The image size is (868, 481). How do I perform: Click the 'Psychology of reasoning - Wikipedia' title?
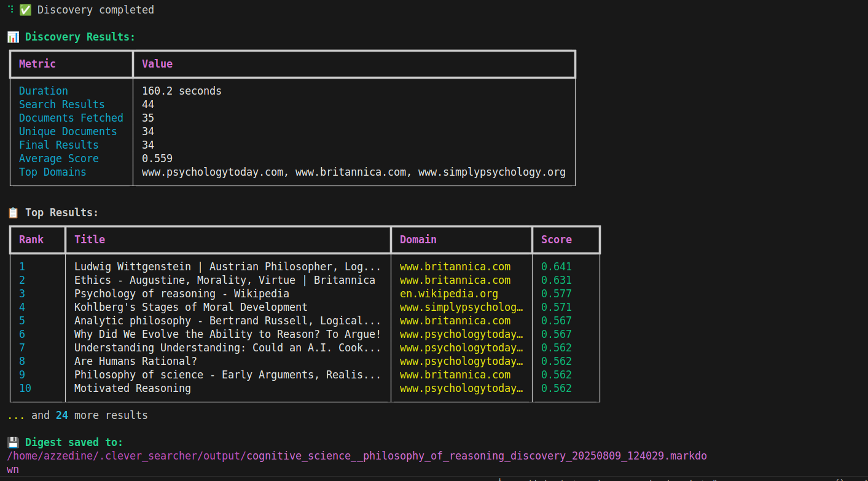(182, 294)
